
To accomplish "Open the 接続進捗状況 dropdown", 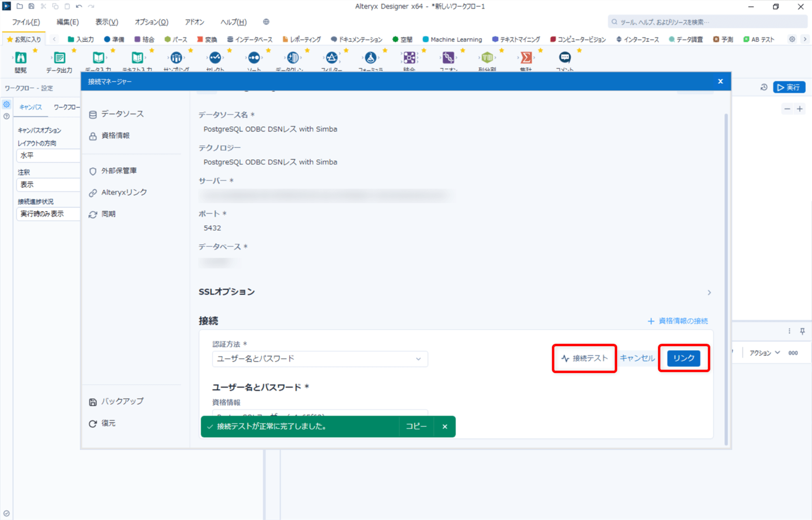I will click(x=48, y=214).
